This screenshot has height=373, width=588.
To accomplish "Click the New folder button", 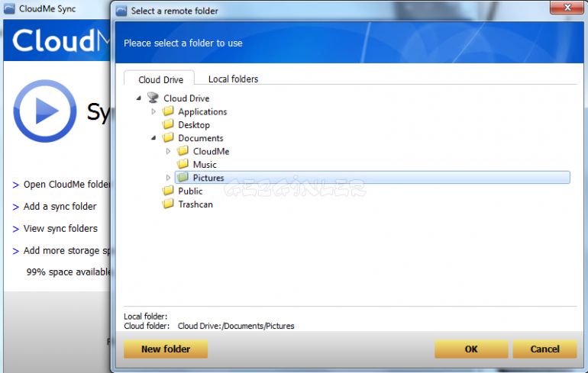I will (166, 349).
